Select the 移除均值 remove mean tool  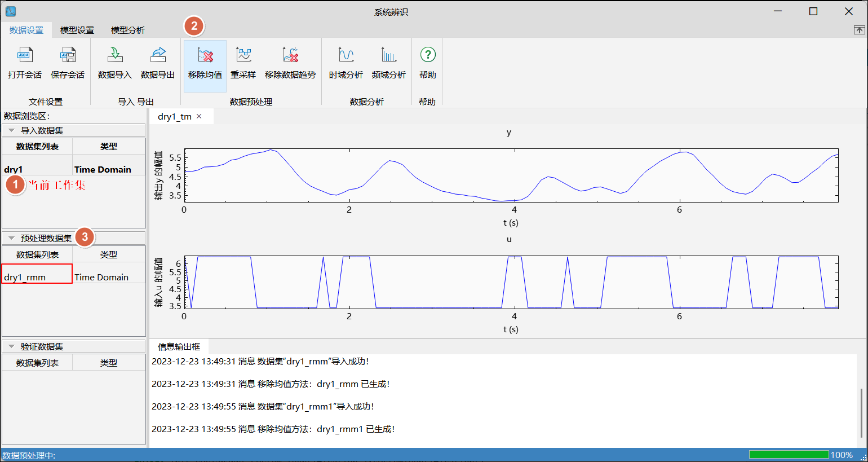click(205, 56)
